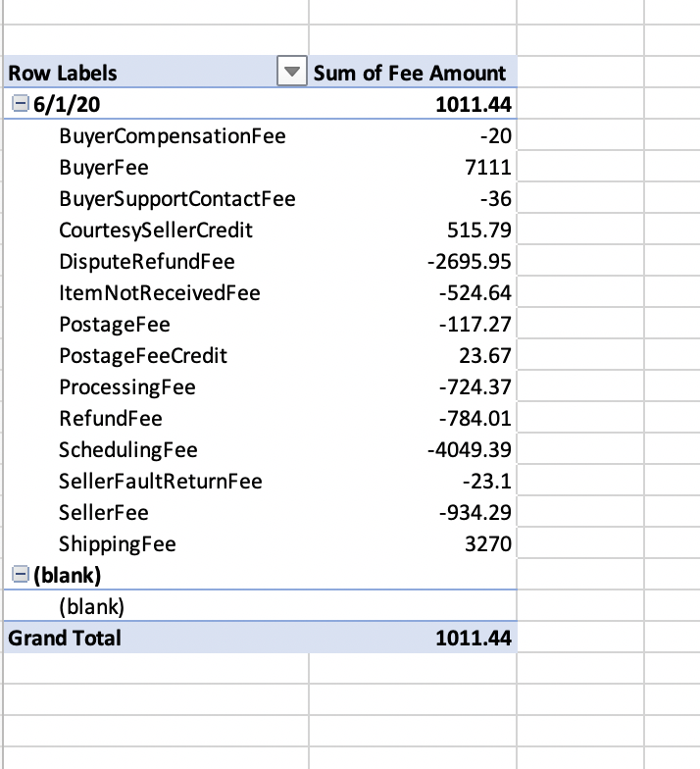700x769 pixels.
Task: Click the Sum of Fee Amount header
Action: click(x=410, y=73)
